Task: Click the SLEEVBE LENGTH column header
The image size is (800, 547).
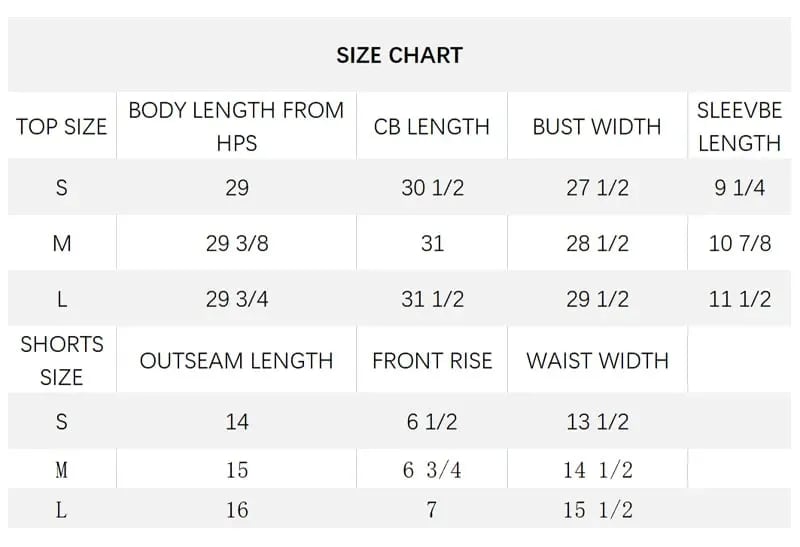Action: [739, 127]
